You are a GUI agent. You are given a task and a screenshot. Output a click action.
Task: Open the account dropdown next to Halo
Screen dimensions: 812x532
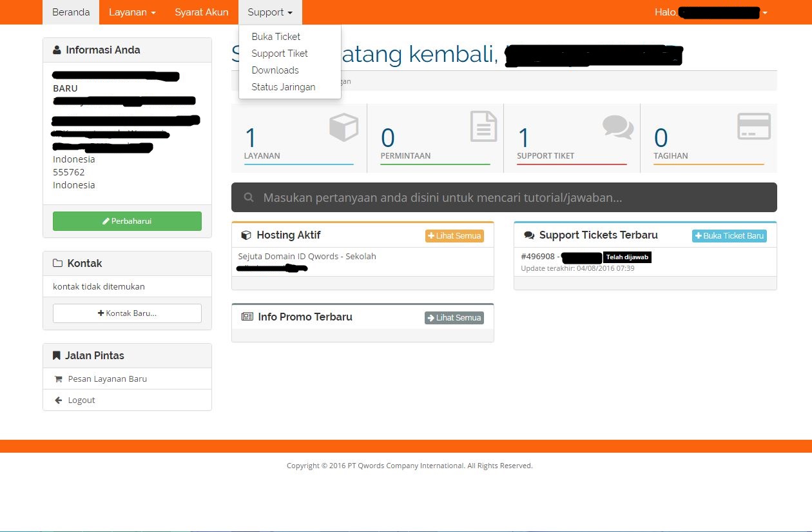764,12
